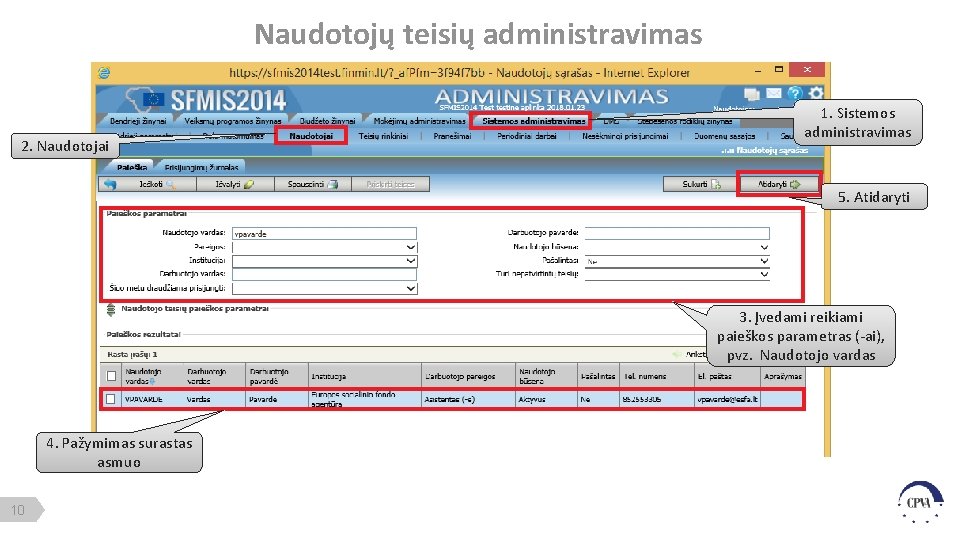Image resolution: width=960 pixels, height=540 pixels.
Task: Select the Duomenų sąsajos submenu item
Action: coord(724,136)
